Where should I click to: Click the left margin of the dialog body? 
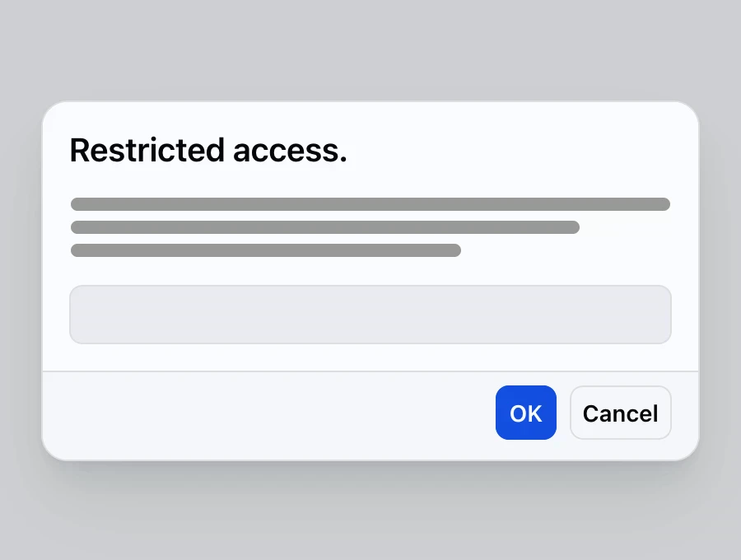click(56, 272)
